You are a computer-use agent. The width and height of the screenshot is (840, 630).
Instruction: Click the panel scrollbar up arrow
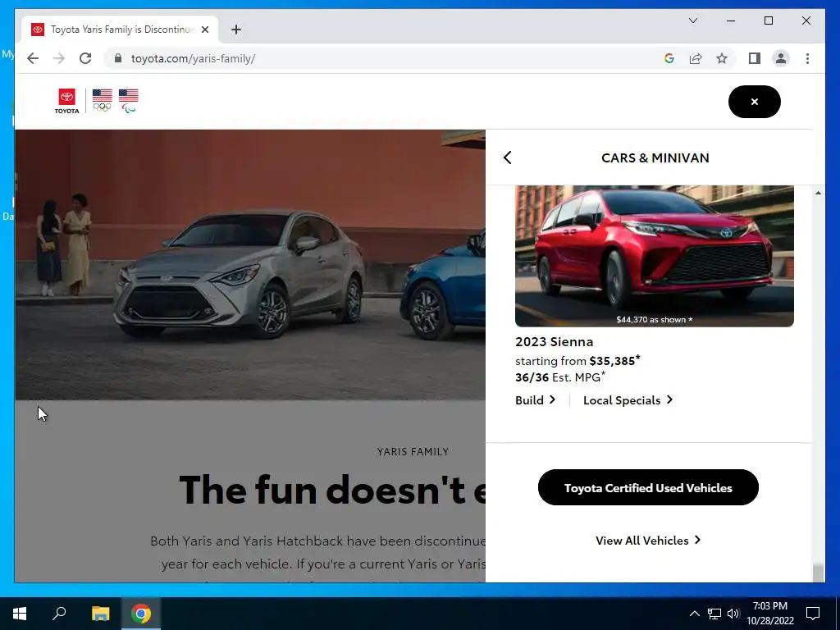coord(818,193)
